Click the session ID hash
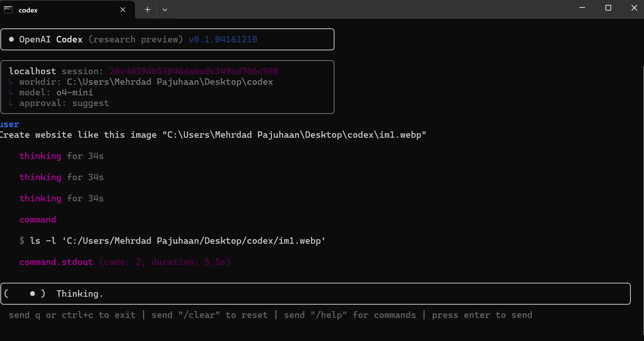Viewport: 644px width, 341px height. (194, 71)
